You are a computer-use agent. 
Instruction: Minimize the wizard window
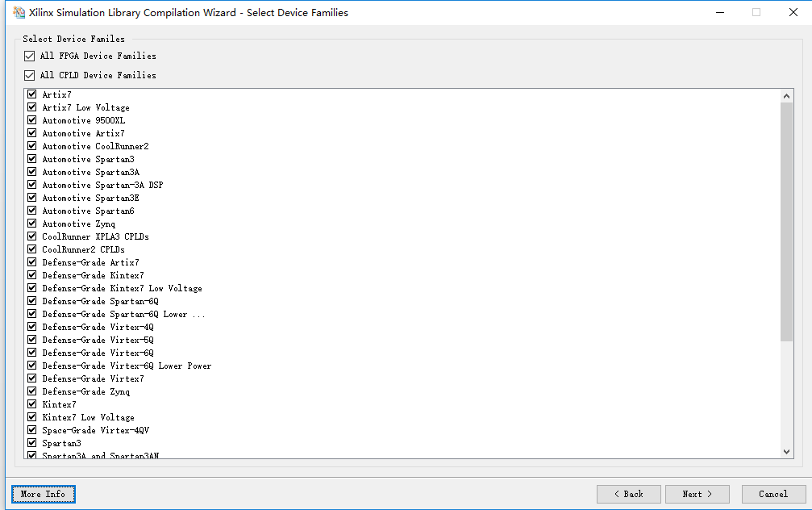coord(720,12)
